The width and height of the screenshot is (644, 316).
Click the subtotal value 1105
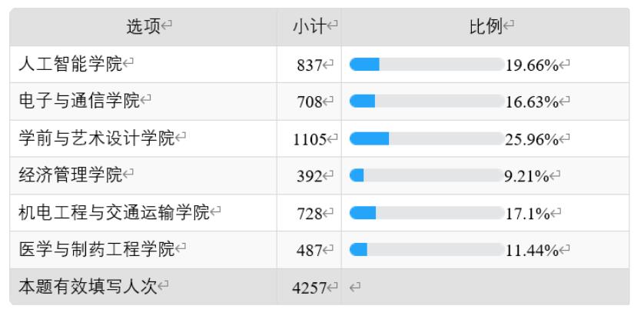[x=310, y=140]
